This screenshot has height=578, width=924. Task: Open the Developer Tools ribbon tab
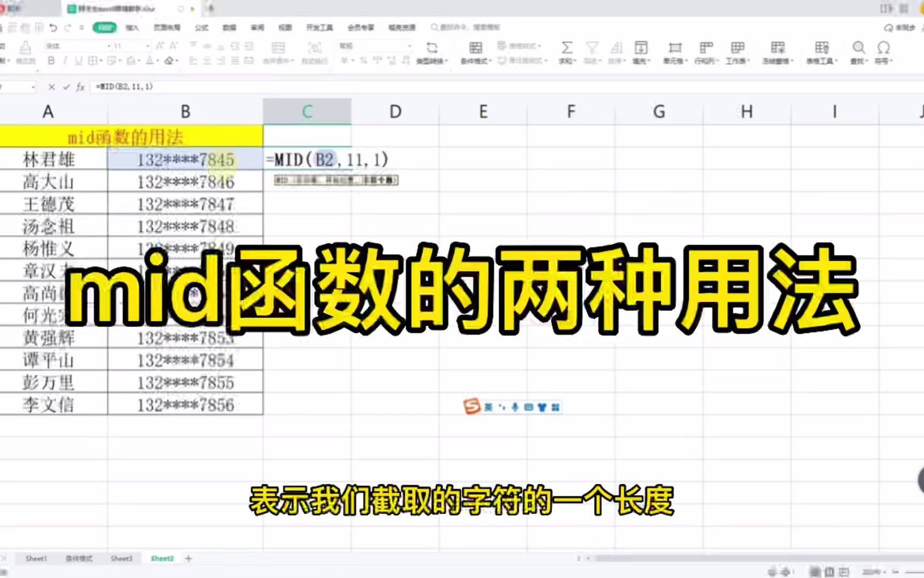pos(319,27)
